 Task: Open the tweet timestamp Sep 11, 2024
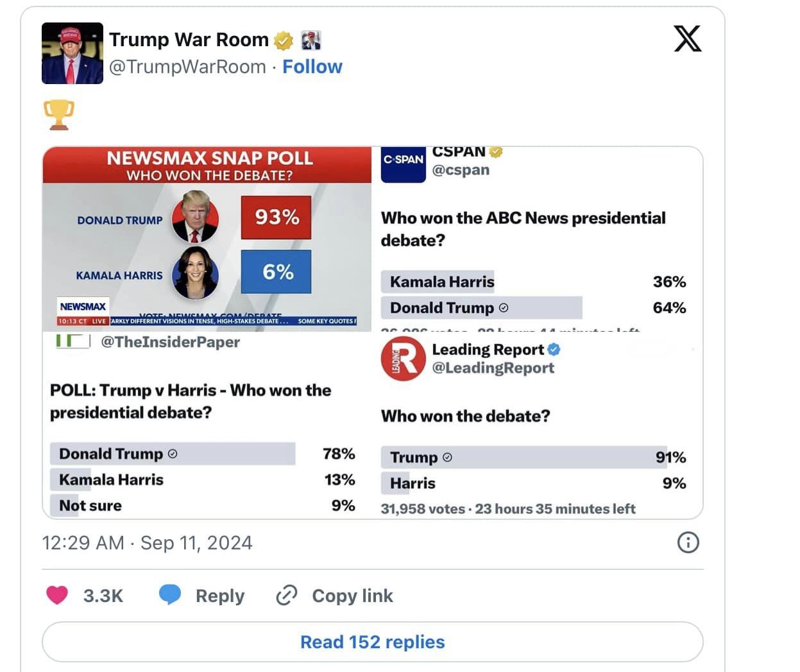pos(147,543)
